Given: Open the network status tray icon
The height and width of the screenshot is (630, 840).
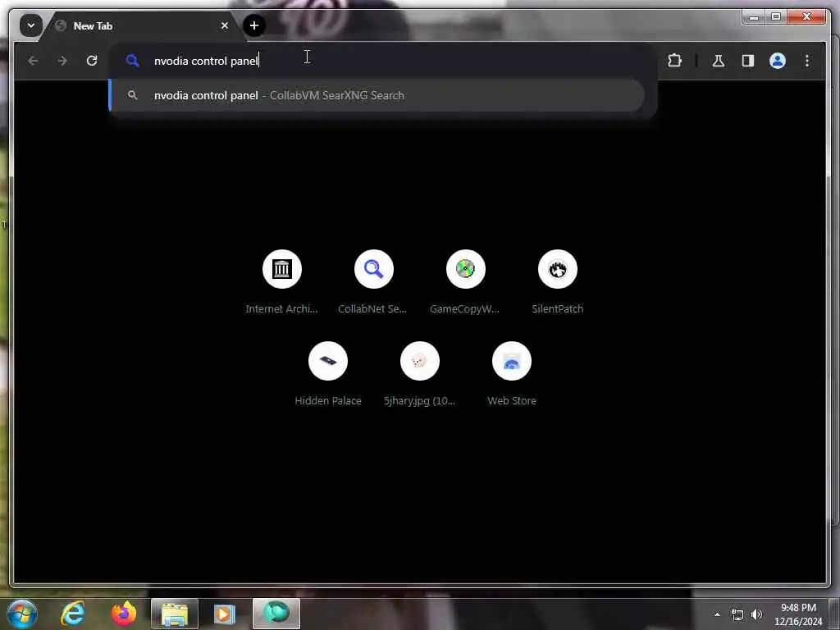Looking at the screenshot, I should (x=737, y=614).
